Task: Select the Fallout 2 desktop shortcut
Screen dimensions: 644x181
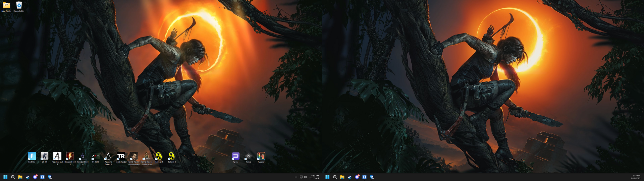Action: (x=172, y=158)
